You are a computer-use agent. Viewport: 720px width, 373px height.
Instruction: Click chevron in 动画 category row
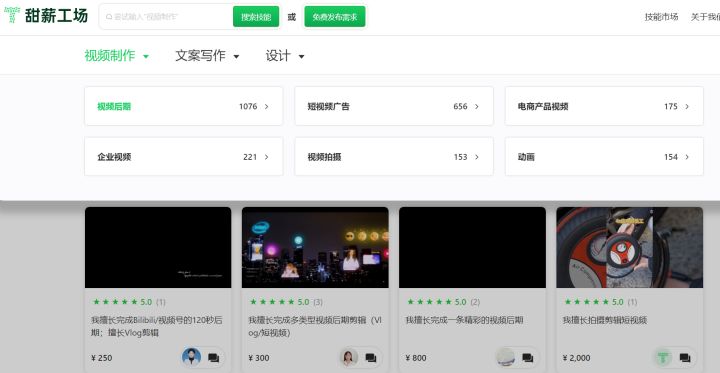(x=687, y=157)
